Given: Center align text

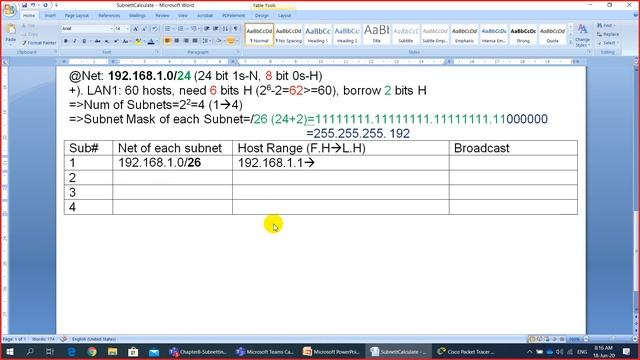Looking at the screenshot, I should tap(177, 41).
